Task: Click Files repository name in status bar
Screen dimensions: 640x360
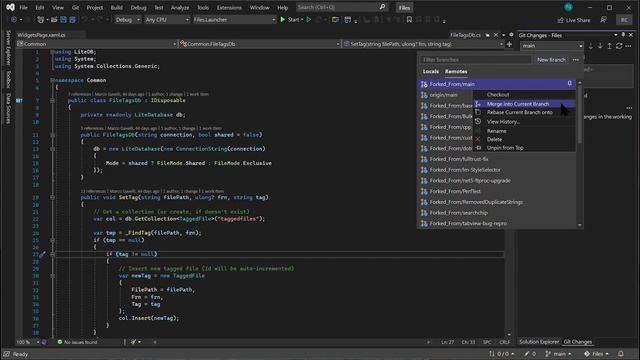Action: click(596, 353)
